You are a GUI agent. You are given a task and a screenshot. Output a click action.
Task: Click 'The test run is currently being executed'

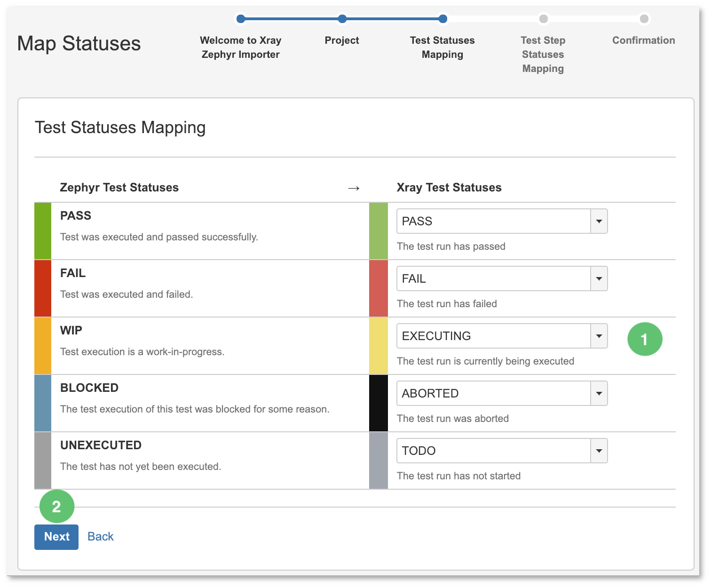(x=486, y=361)
